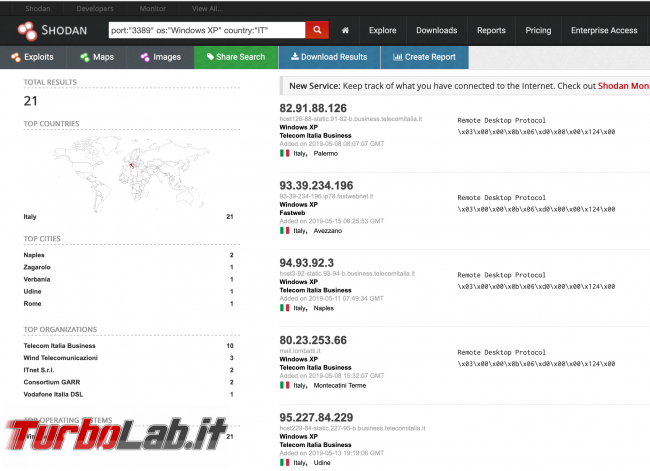The width and height of the screenshot is (650, 471).
Task: Click the Italy flag beside result city Naples
Action: pos(284,308)
